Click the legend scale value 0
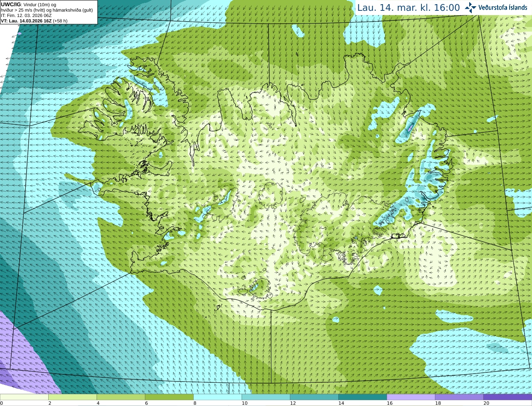The image size is (532, 406). [x=2, y=403]
